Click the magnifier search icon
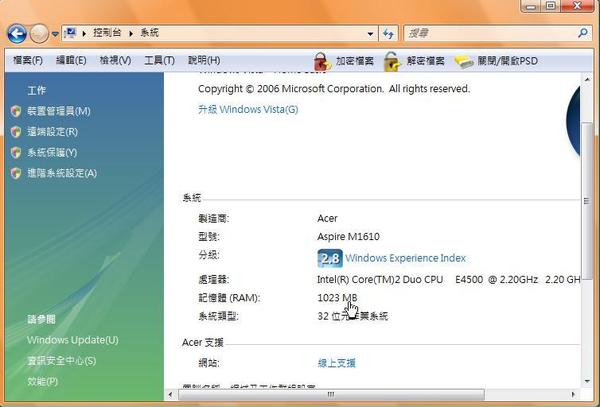The image size is (600, 407). tap(583, 33)
